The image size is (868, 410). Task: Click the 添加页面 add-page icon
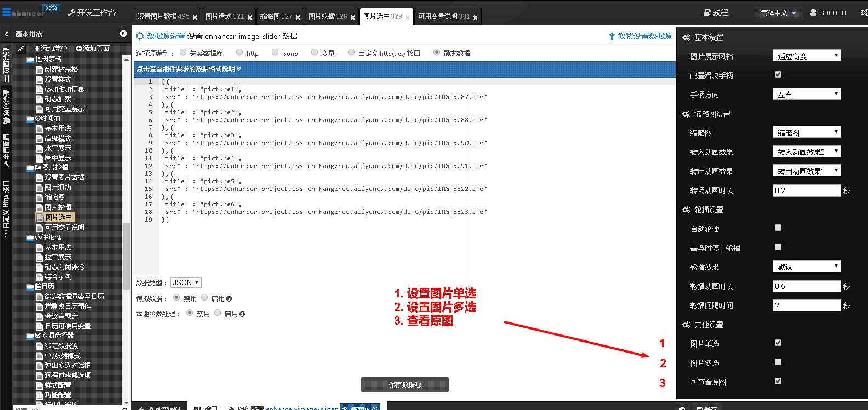tap(79, 49)
